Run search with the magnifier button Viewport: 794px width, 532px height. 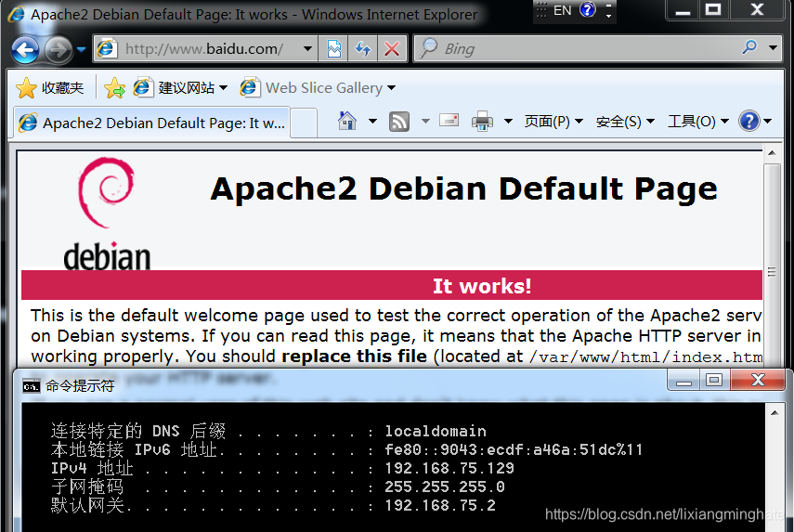pos(749,47)
